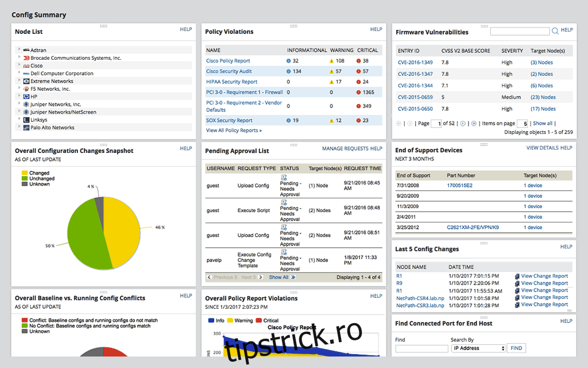Viewport: 588px width, 368px height.
Task: Click Next 5 arrow in Pending Approval pager
Action: 261,278
